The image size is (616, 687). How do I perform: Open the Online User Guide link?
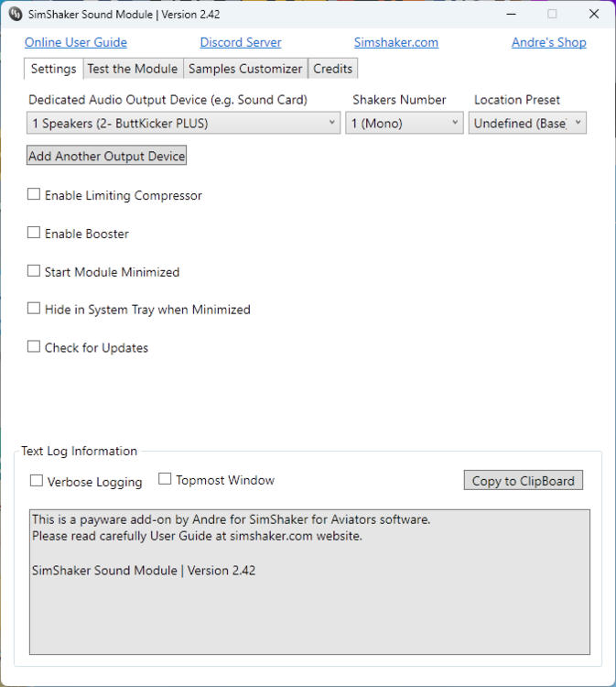coord(76,42)
